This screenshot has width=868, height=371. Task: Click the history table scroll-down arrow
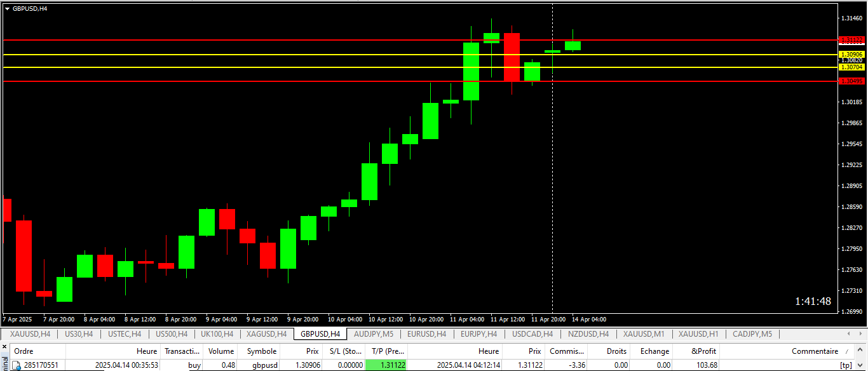[860, 365]
